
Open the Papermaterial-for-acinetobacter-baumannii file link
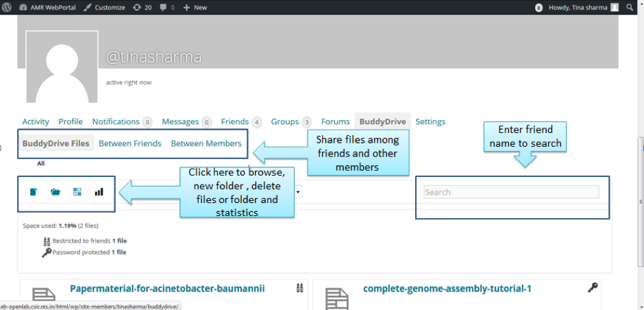[x=167, y=289]
